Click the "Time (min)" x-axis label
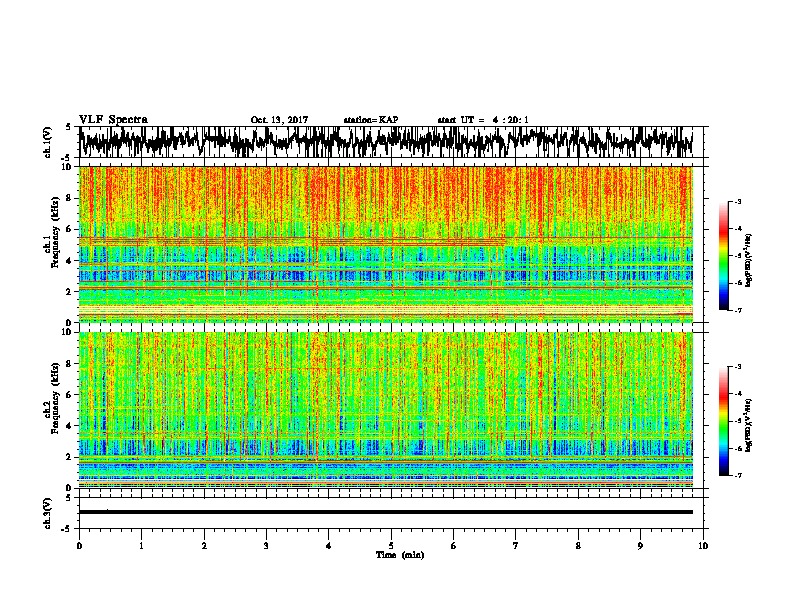The width and height of the screenshot is (792, 612). point(400,555)
